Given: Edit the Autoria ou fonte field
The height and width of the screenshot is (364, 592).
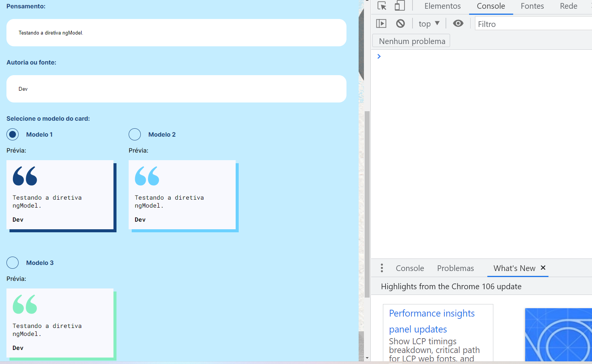Looking at the screenshot, I should [176, 89].
